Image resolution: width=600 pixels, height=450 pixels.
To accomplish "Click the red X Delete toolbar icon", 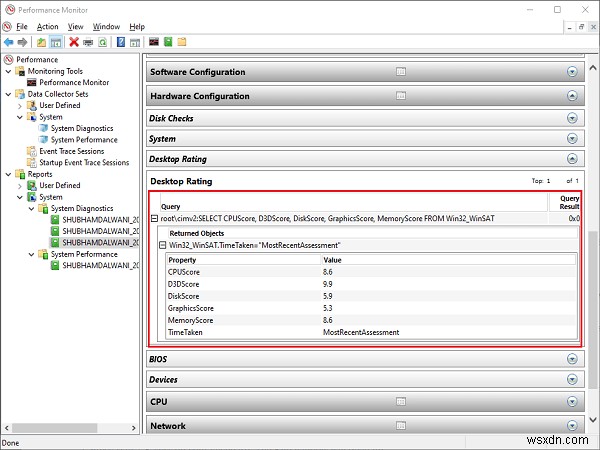I will (74, 43).
